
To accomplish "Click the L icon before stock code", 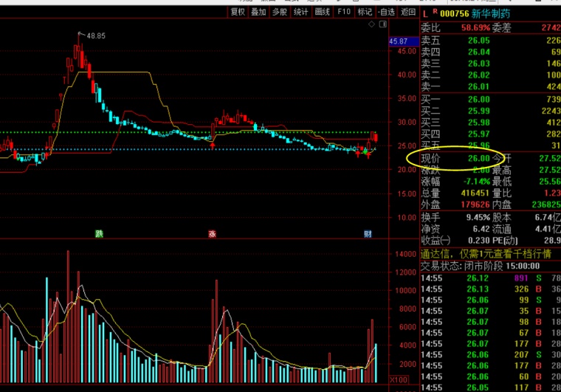I will coord(425,13).
